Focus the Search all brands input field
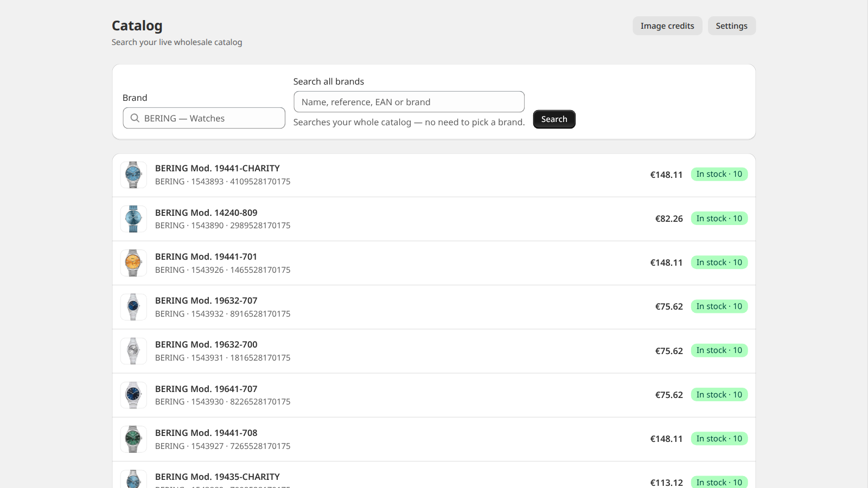Screen dimensions: 868x488 409,102
